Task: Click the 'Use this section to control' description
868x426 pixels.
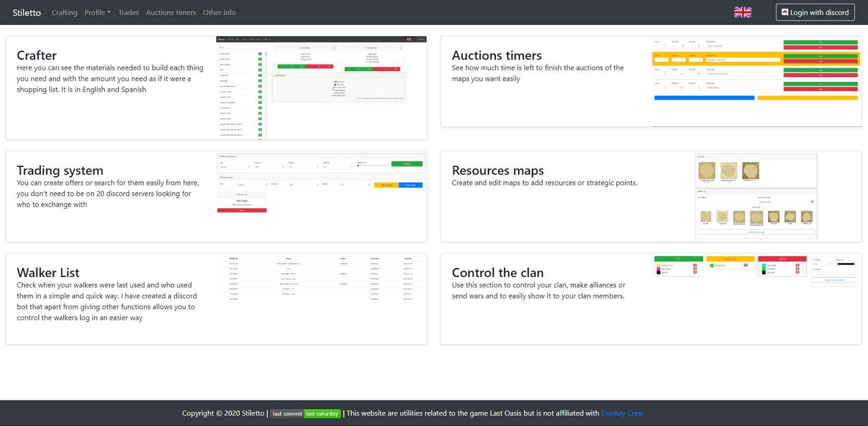Action: click(538, 291)
